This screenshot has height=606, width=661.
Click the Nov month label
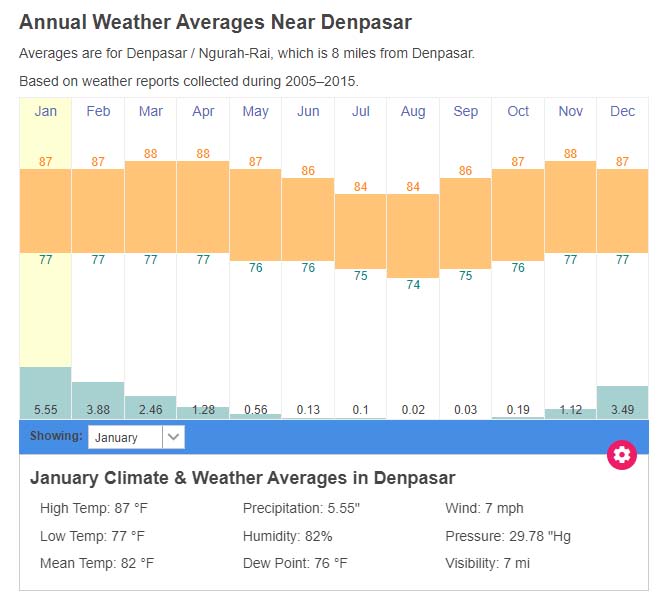[570, 111]
